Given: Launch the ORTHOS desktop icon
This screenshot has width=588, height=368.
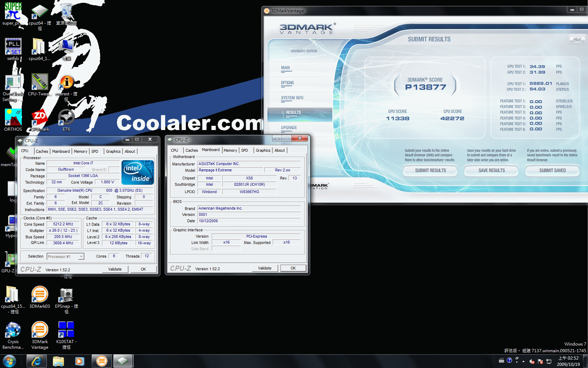Looking at the screenshot, I should pyautogui.click(x=13, y=120).
